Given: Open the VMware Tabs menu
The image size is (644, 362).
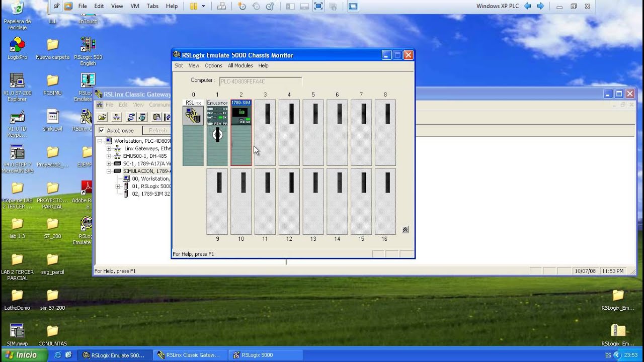Looking at the screenshot, I should 152,6.
